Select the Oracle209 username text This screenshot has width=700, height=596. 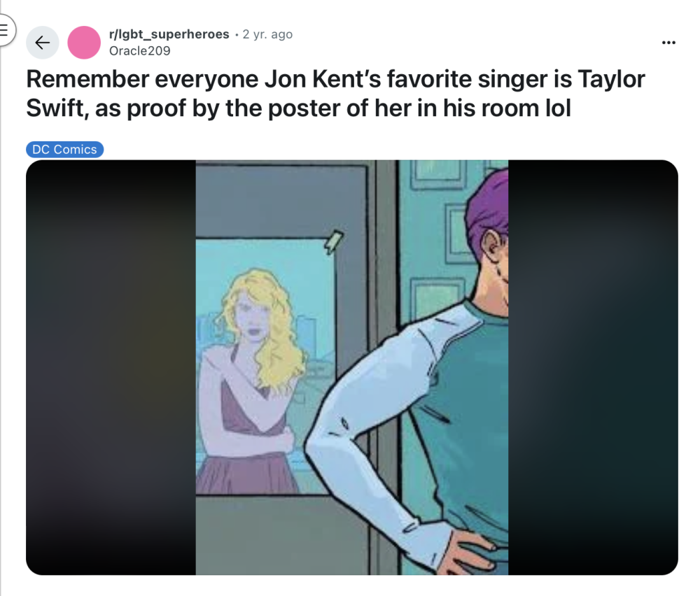(139, 50)
